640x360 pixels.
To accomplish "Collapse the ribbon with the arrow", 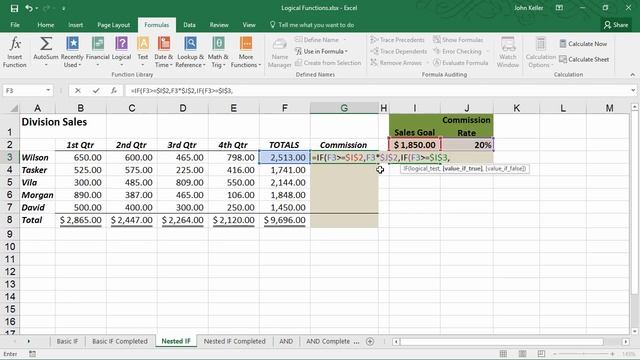I will tap(633, 75).
